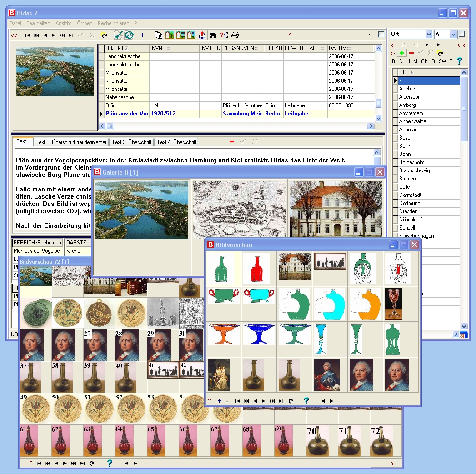Open the Öffnen menu
Image resolution: width=476 pixels, height=474 pixels.
click(x=85, y=23)
